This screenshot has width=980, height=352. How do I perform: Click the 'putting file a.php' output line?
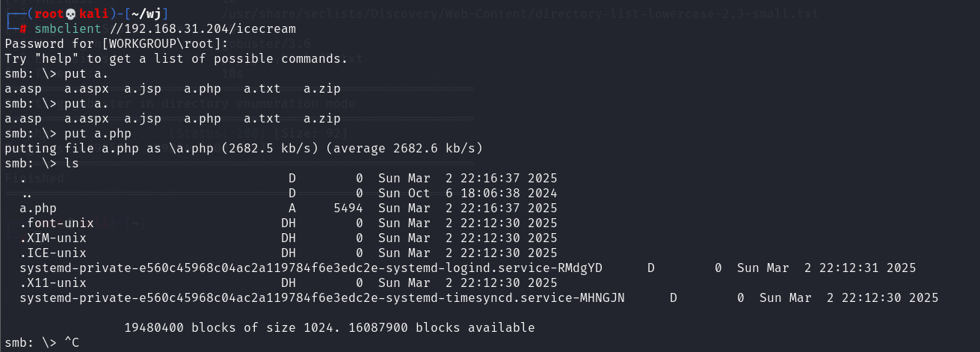[x=244, y=148]
